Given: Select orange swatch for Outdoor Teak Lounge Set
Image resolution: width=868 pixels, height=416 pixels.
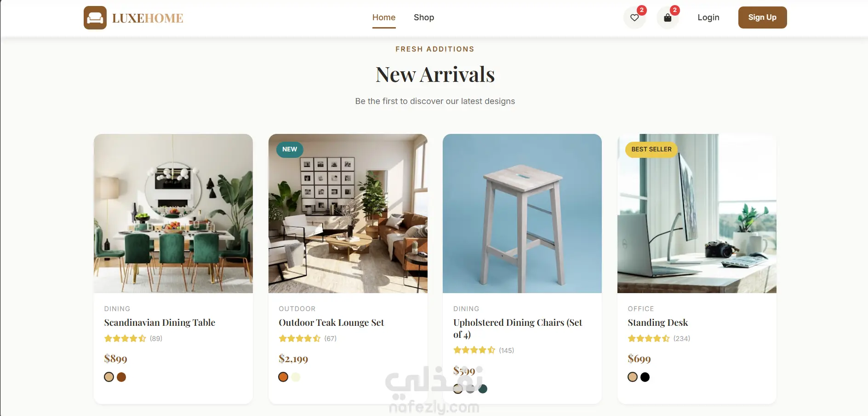Looking at the screenshot, I should click(x=283, y=377).
